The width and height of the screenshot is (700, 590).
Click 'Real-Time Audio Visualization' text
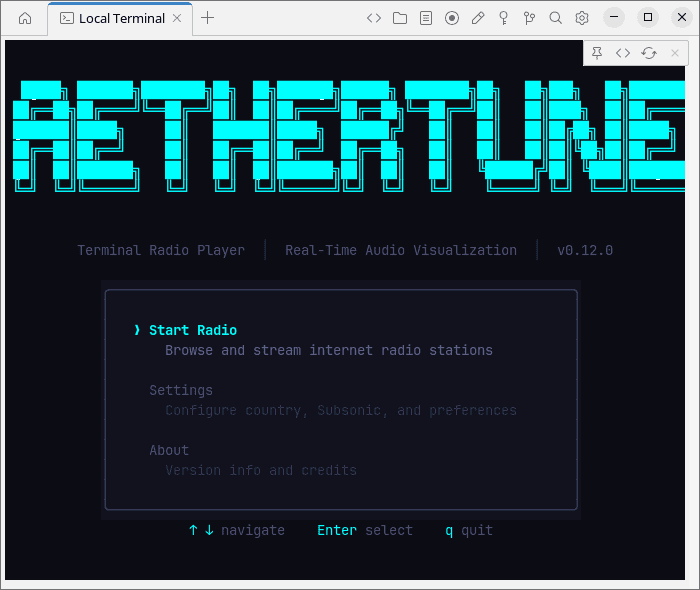pos(401,250)
